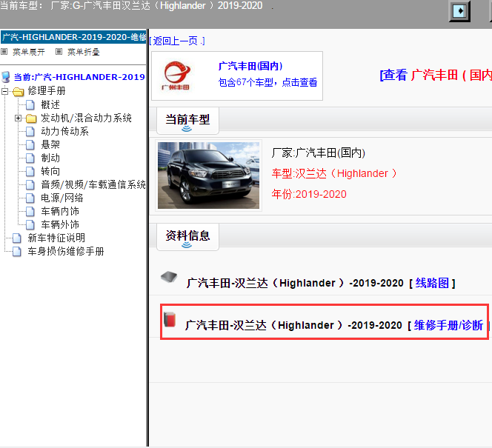Viewport: 492px width, 448px height.
Task: Select the 电源/网络 tree item
Action: click(62, 198)
